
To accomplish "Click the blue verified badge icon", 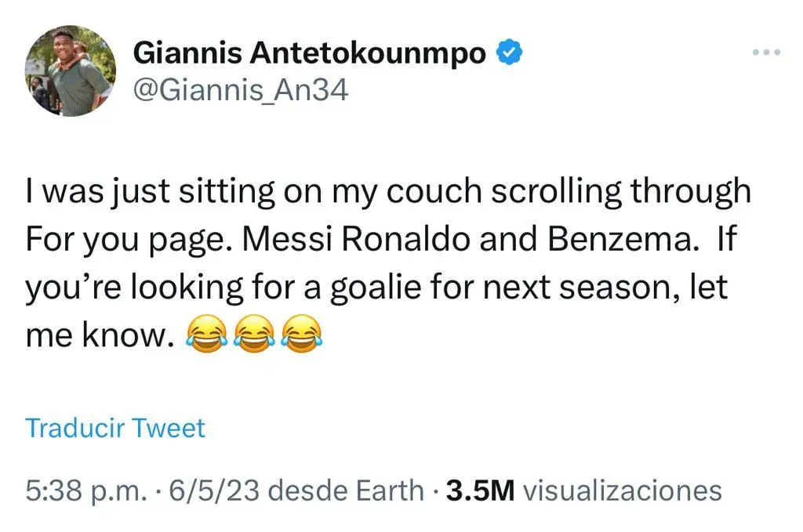I will (509, 51).
